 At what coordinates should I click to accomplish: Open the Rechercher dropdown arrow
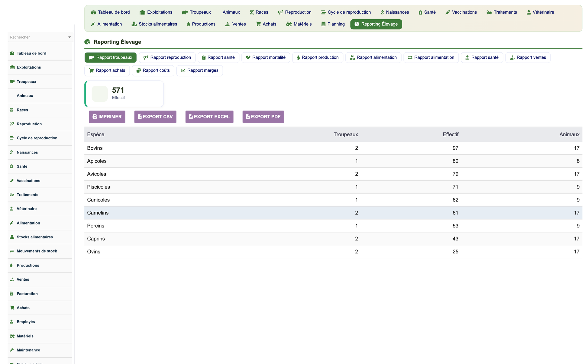tap(69, 37)
